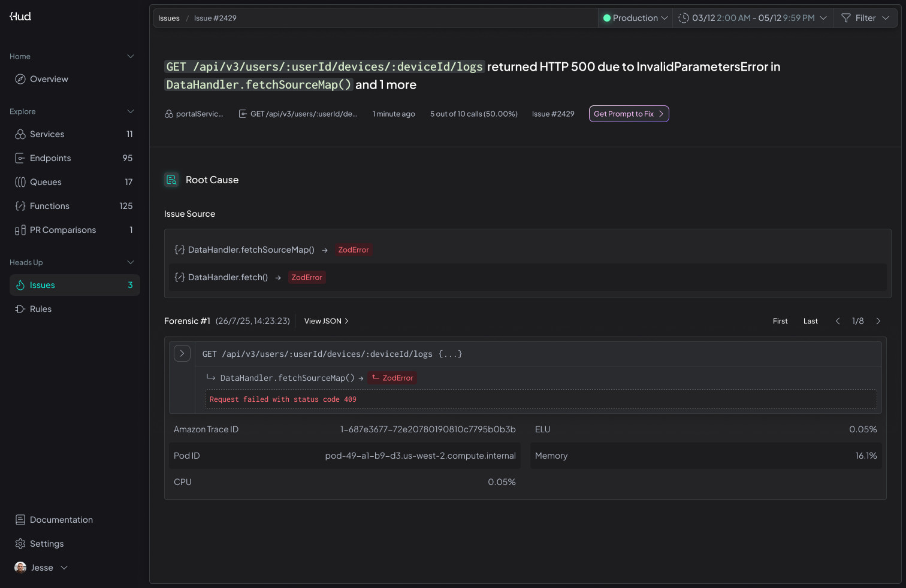Open Services in the sidebar
Image resolution: width=906 pixels, height=588 pixels.
47,134
